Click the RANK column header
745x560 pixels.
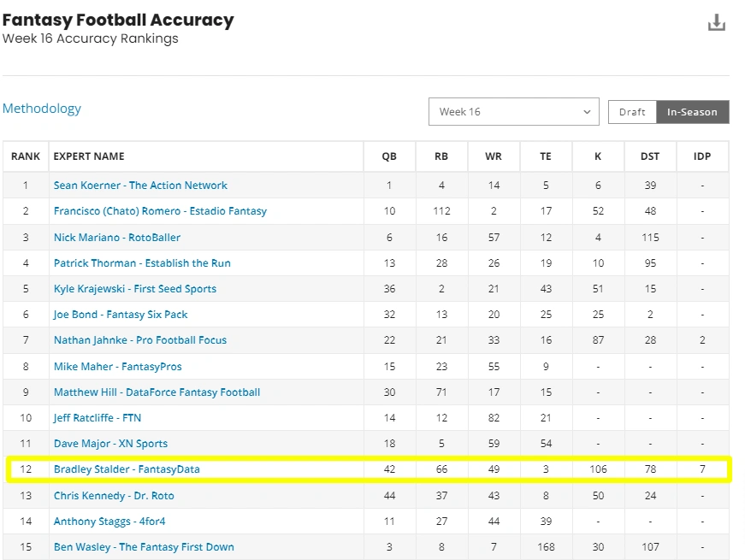[26, 156]
